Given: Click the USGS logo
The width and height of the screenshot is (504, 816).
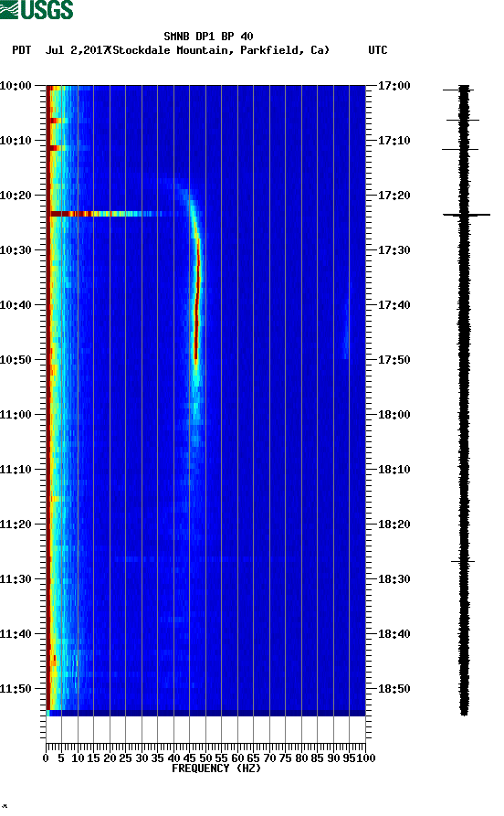Looking at the screenshot, I should [37, 9].
